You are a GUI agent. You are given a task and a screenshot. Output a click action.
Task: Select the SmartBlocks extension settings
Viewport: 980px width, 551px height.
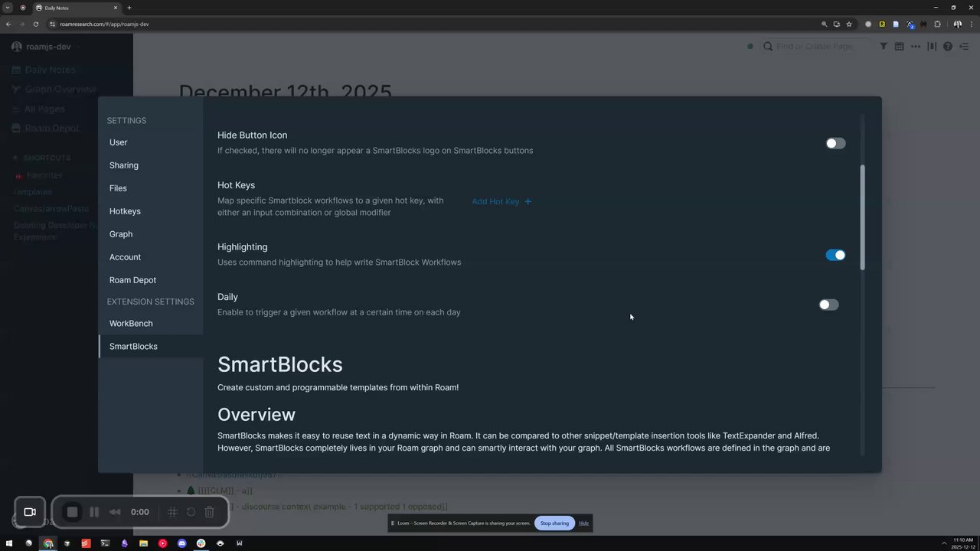click(x=133, y=347)
